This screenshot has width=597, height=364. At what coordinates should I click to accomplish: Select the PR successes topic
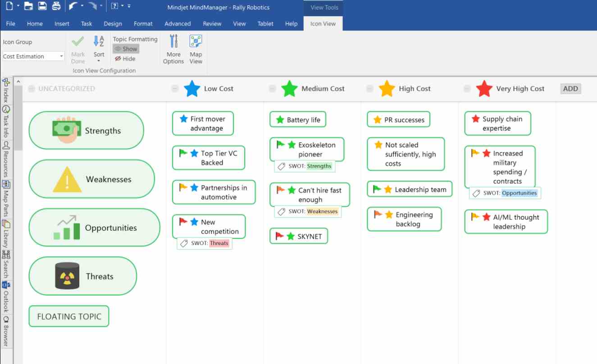(398, 120)
